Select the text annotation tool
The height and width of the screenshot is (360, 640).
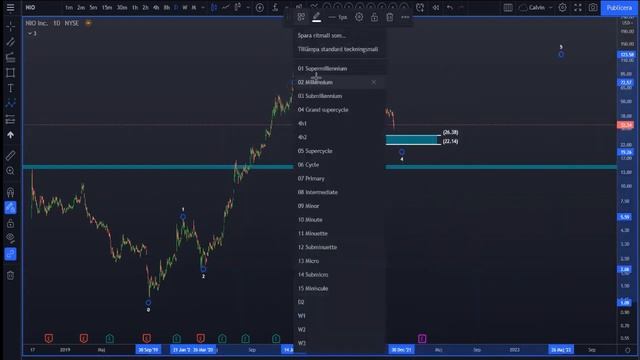(11, 88)
